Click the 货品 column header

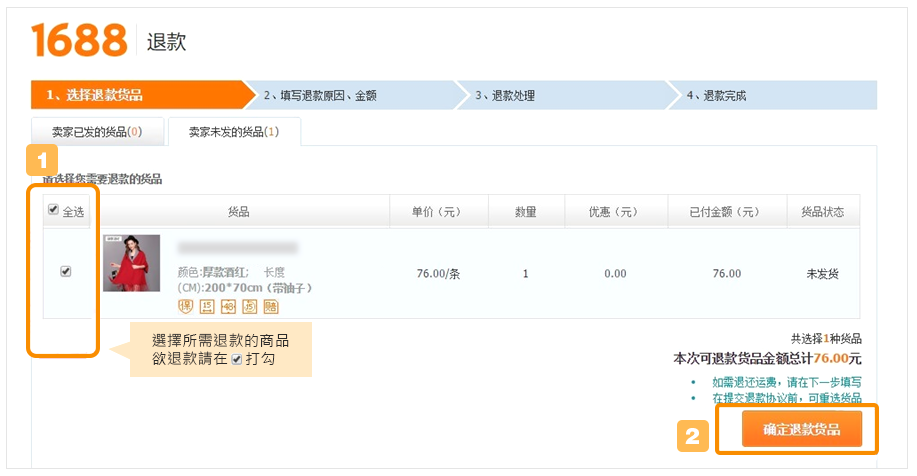(238, 212)
